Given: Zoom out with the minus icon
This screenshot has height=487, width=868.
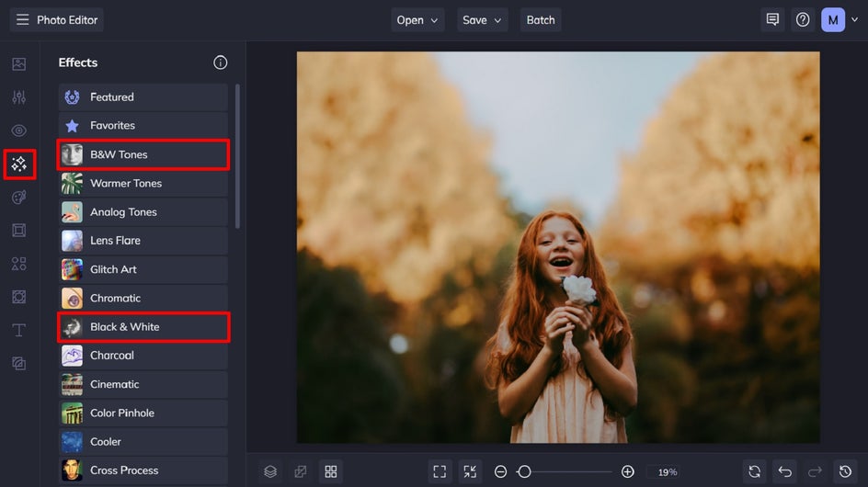Looking at the screenshot, I should [x=500, y=471].
